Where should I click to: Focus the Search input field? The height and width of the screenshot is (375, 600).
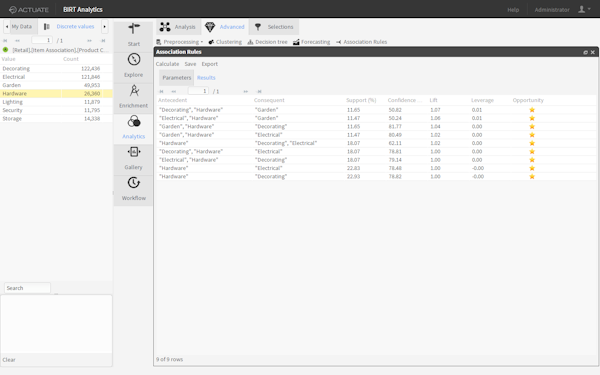27,288
